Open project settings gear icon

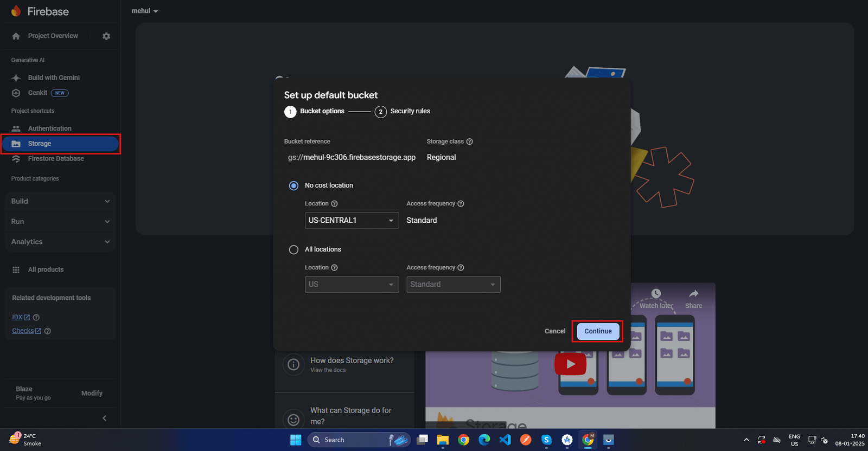coord(106,36)
